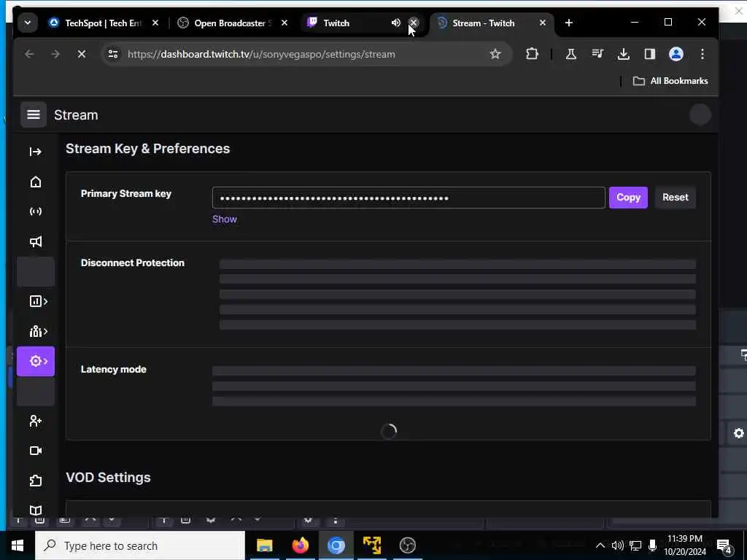This screenshot has width=747, height=560.
Task: Close the Stream - Twitch tab
Action: pos(542,23)
